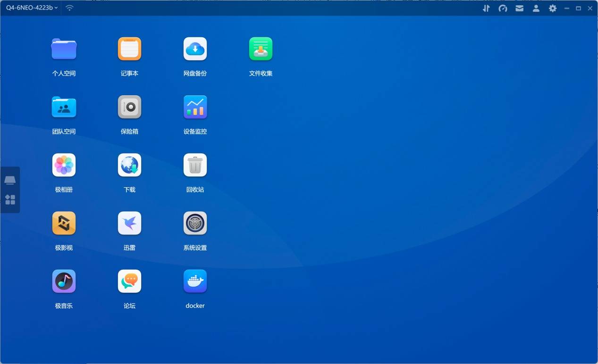Open the transfer tasks arrows icon
Screen dimensions: 598x364
coord(486,8)
